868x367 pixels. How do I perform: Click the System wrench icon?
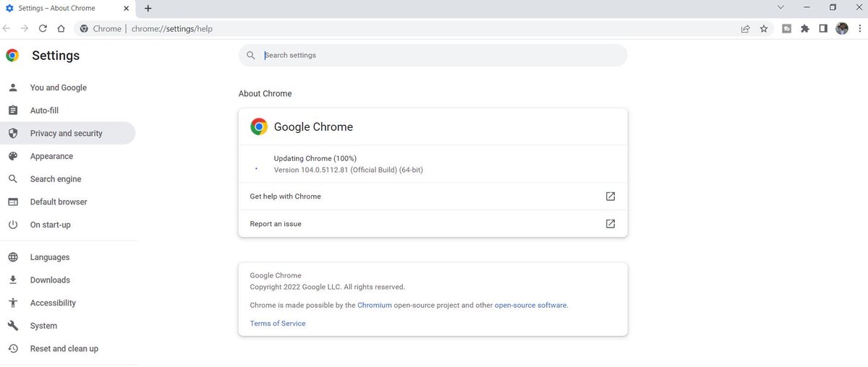click(x=12, y=326)
